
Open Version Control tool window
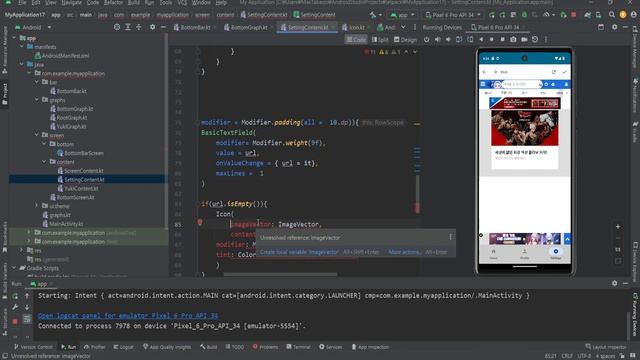coord(33,347)
